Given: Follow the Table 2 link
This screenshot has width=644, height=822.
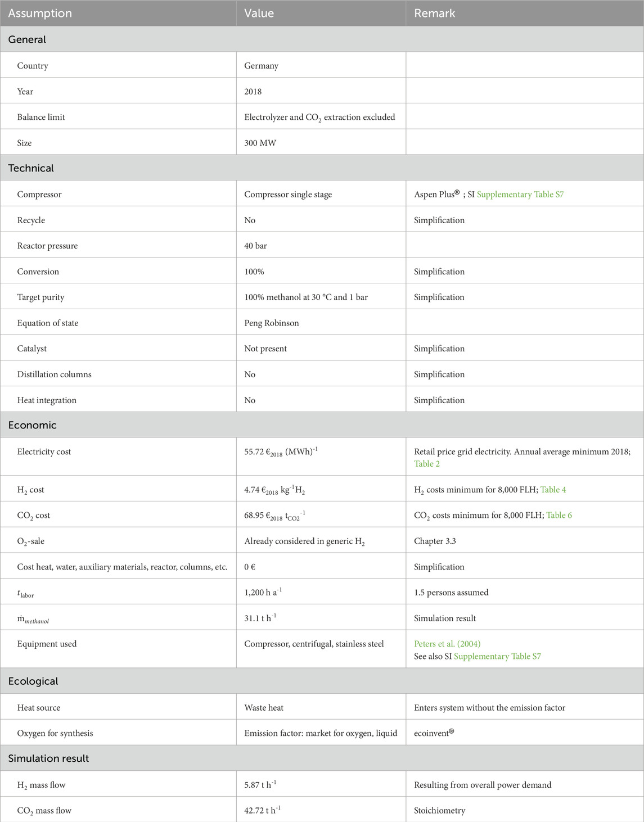Looking at the screenshot, I should pos(427,464).
